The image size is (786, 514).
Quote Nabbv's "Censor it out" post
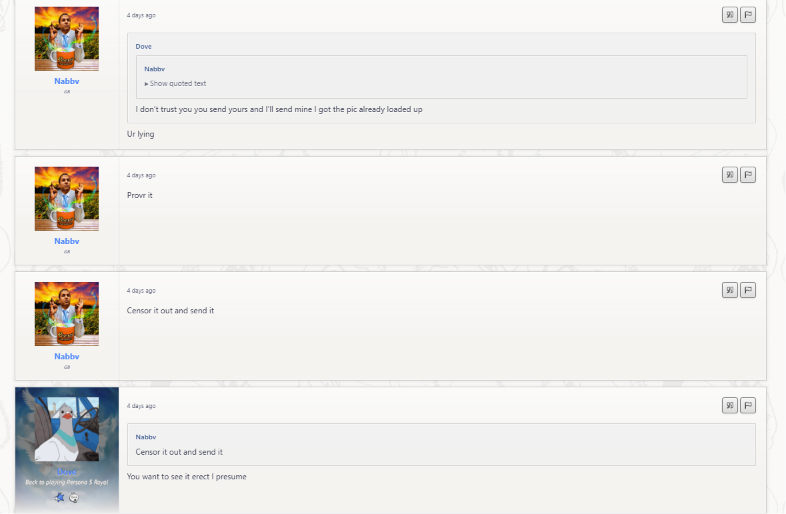(729, 290)
